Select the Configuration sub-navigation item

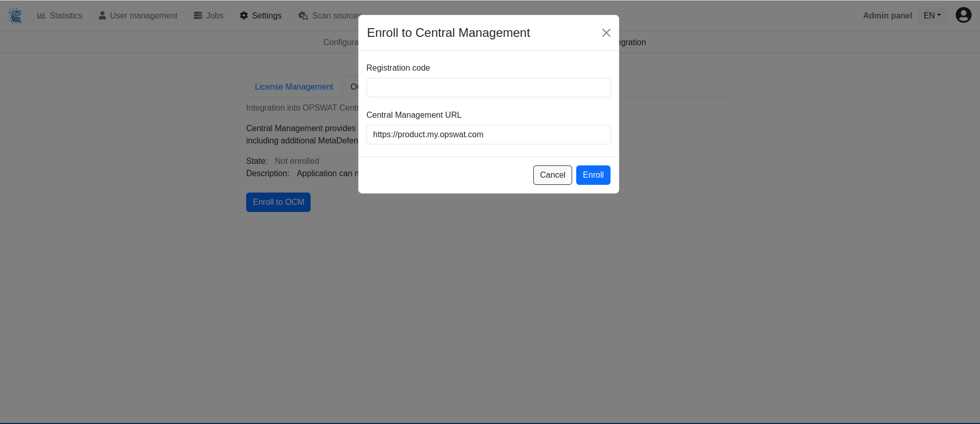pyautogui.click(x=341, y=42)
